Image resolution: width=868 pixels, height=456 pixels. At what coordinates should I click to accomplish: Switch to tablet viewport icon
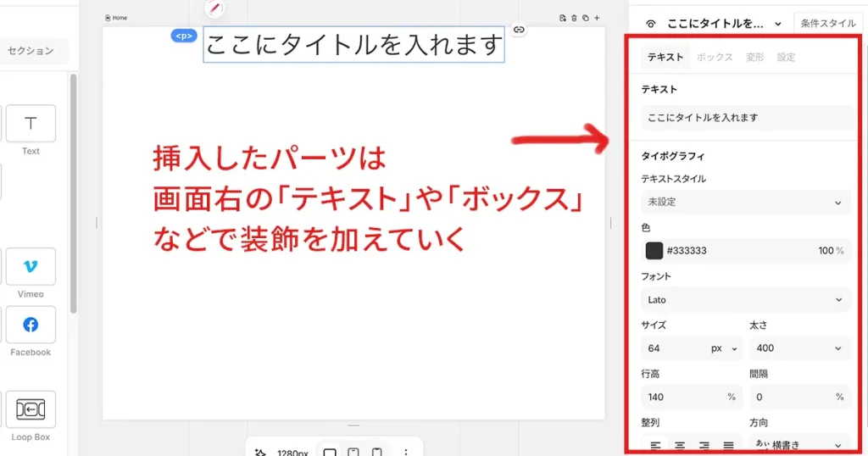coord(353,452)
